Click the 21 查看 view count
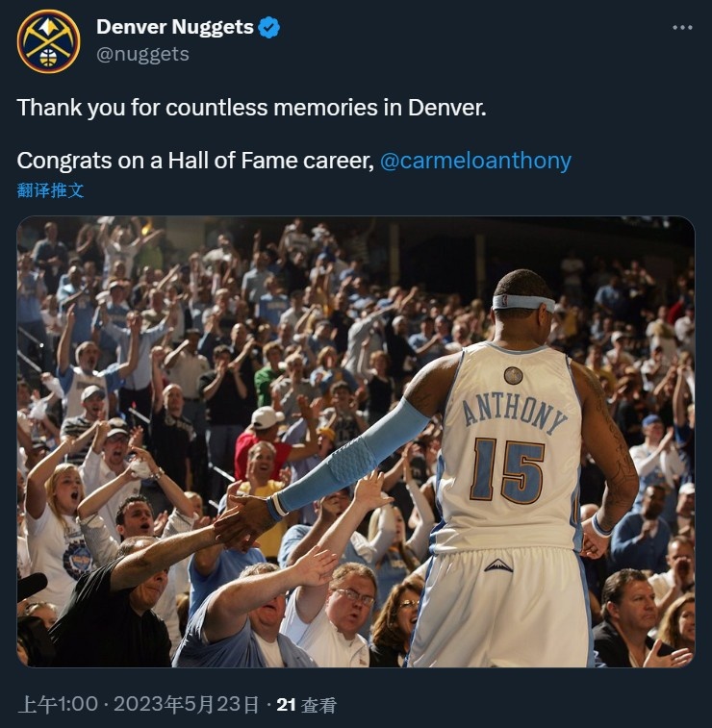 (x=306, y=705)
